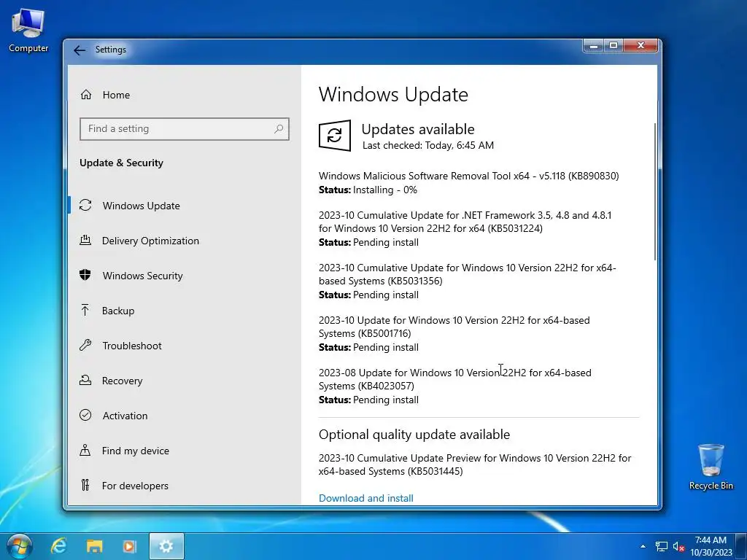
Task: Show hidden tray icons arrow
Action: pos(643,546)
